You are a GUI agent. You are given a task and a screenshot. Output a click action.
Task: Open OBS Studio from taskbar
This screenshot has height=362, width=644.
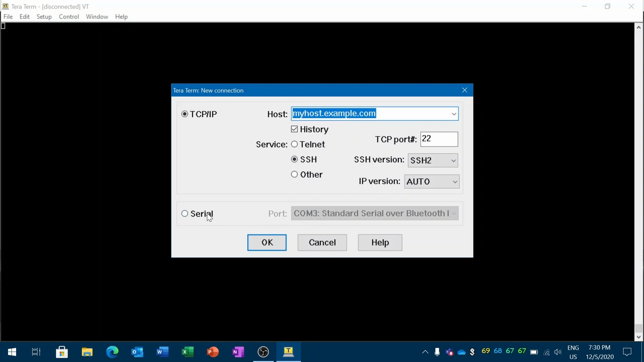pos(263,352)
